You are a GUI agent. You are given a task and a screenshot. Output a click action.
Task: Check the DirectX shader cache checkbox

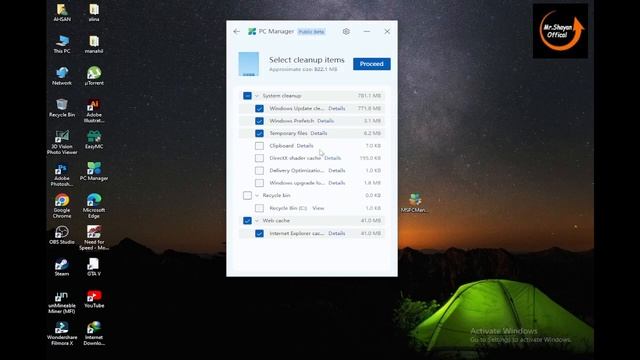[x=259, y=158]
